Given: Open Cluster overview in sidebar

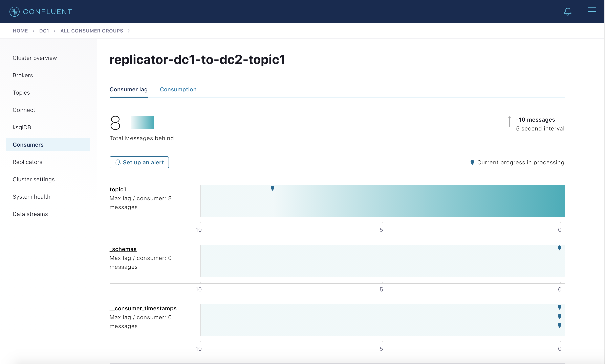Looking at the screenshot, I should coord(35,58).
